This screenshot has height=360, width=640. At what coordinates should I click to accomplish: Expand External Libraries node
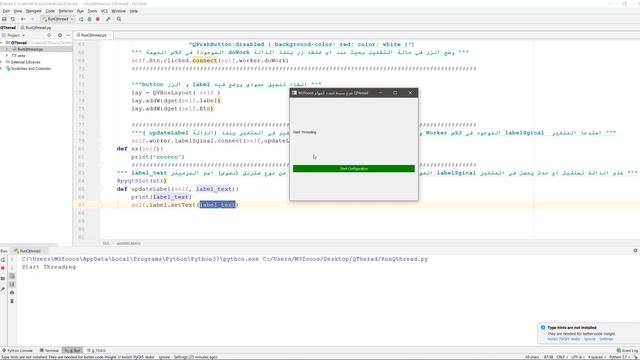[2, 62]
